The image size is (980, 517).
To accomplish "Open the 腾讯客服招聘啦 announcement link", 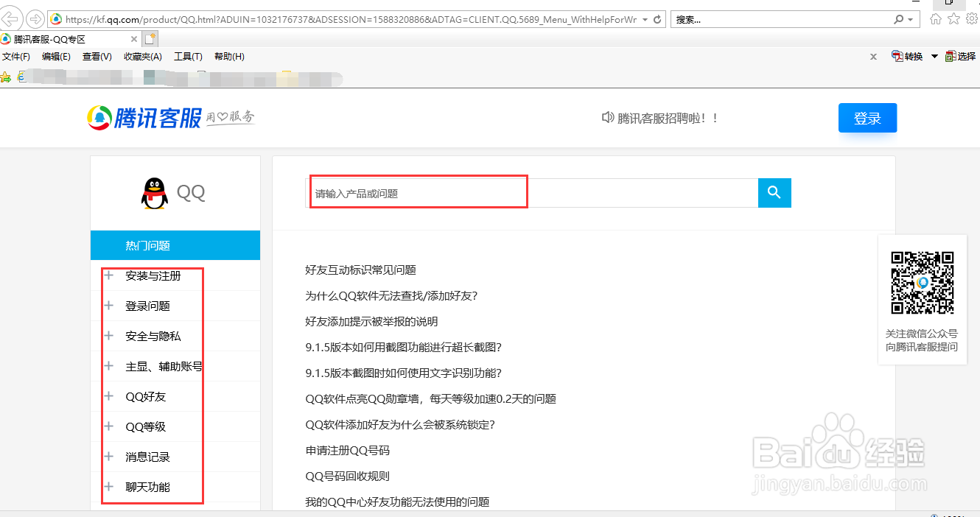I will [668, 118].
